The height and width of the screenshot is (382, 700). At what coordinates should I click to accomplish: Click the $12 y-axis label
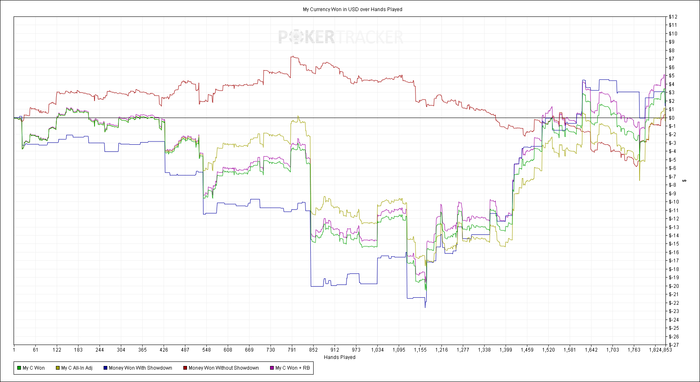672,17
